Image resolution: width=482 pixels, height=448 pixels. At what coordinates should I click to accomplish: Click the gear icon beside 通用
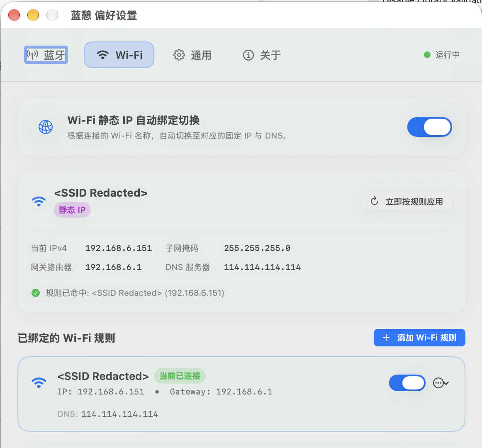click(179, 55)
